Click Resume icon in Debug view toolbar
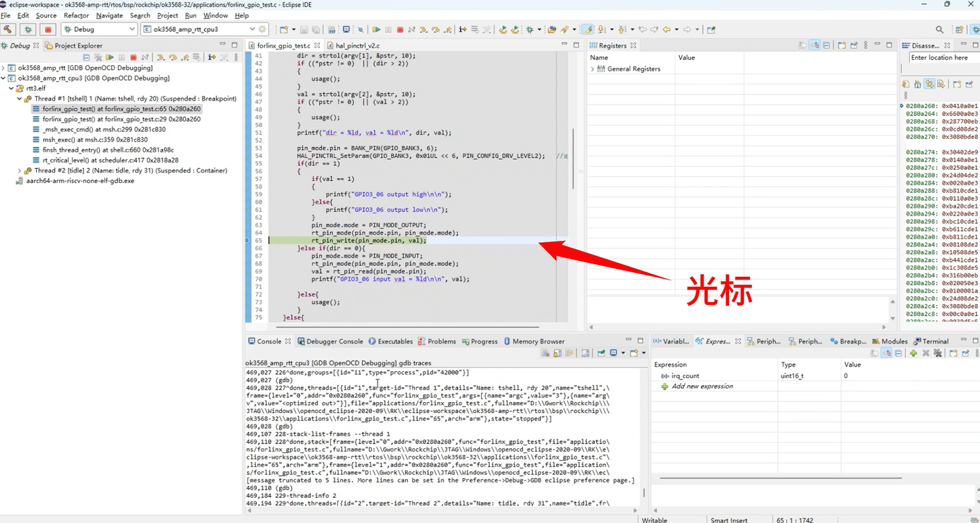This screenshot has width=980, height=523. [x=110, y=58]
